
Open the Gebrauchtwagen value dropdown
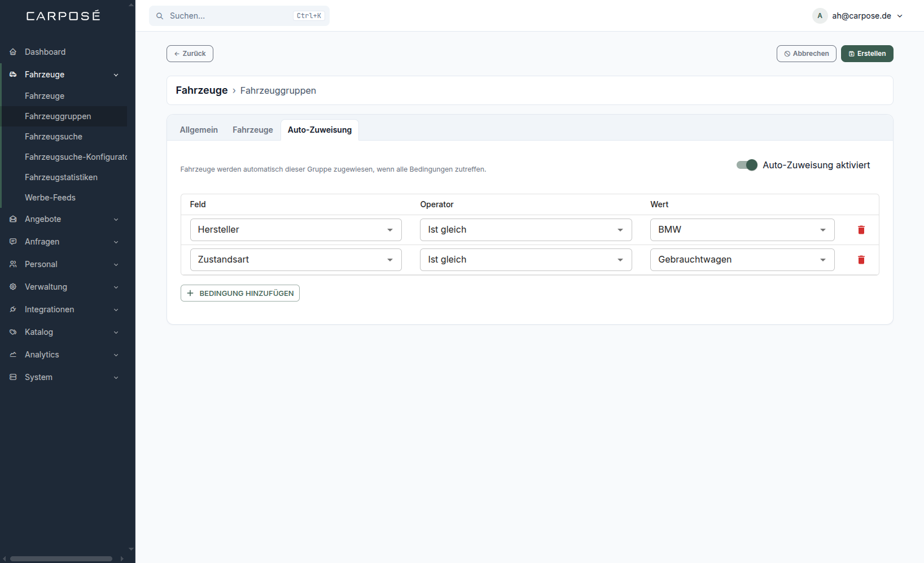point(742,260)
